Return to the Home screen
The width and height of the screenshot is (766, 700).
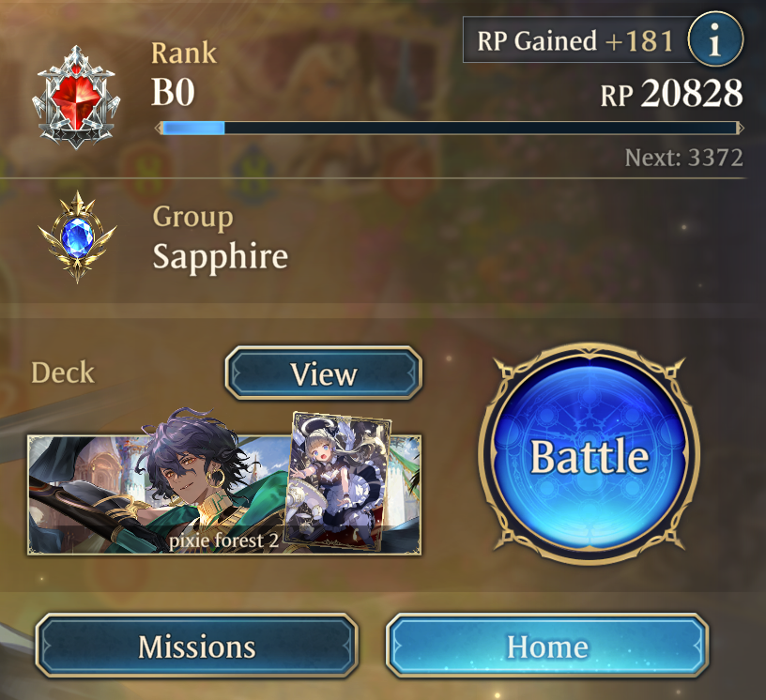[547, 646]
